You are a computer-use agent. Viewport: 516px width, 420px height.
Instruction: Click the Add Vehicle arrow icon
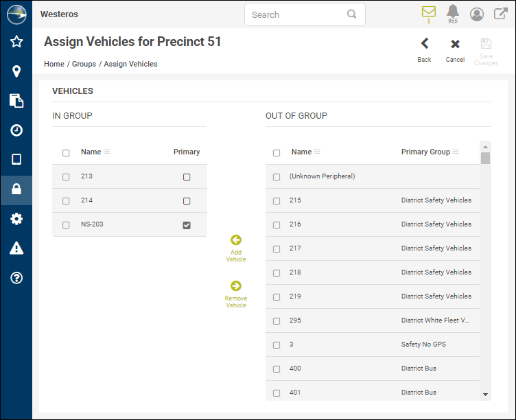[236, 240]
